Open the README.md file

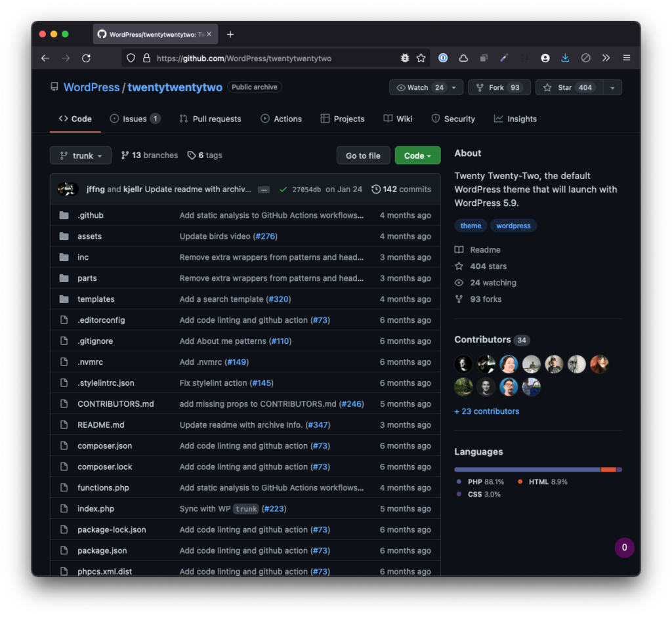[x=100, y=424]
